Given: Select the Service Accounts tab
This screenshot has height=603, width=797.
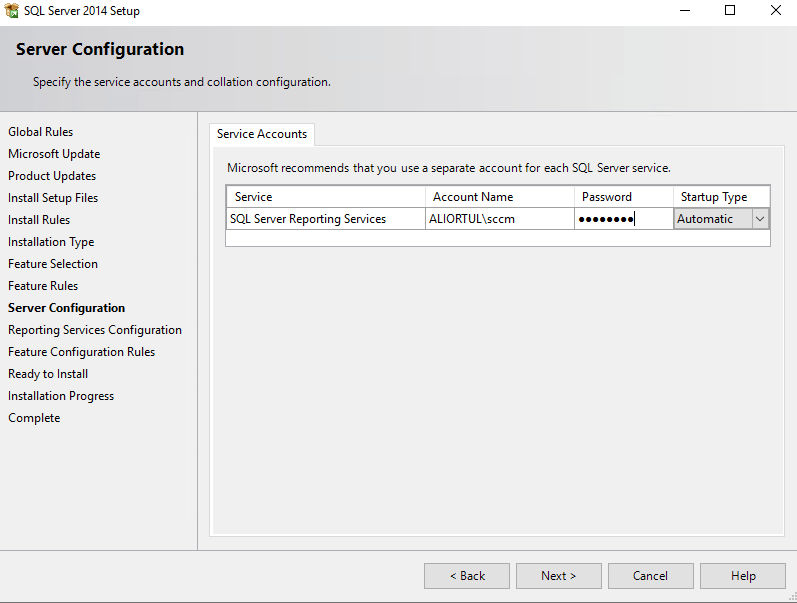Looking at the screenshot, I should pos(262,134).
